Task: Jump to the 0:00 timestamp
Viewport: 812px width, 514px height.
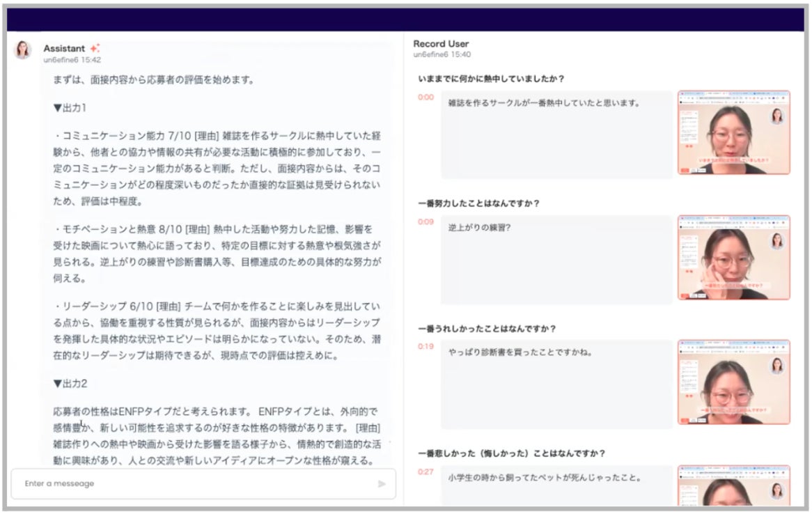Action: 425,97
